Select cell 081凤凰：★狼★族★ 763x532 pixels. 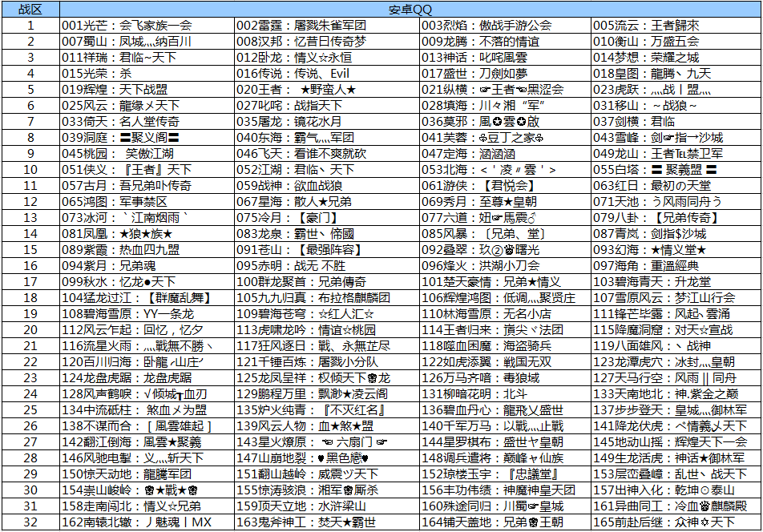tap(147, 234)
